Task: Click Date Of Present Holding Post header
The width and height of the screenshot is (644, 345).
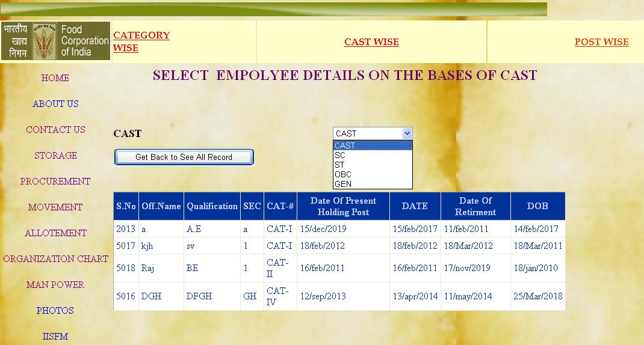Action: [343, 206]
